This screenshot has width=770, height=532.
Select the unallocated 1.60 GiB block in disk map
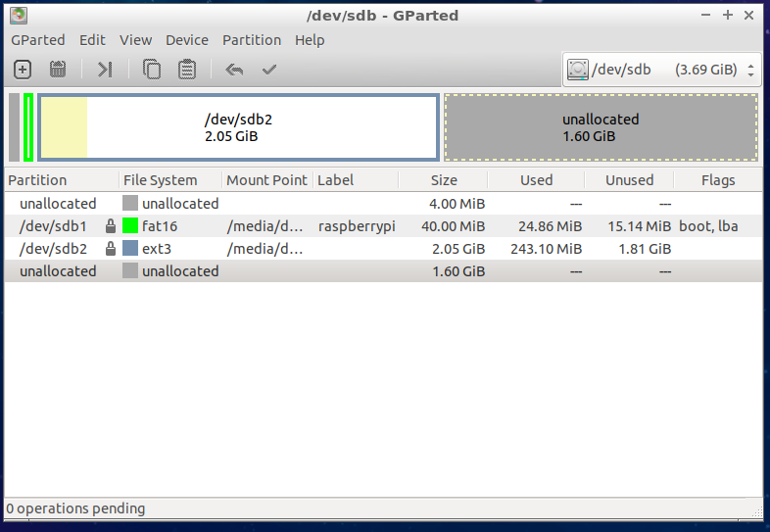(601, 127)
